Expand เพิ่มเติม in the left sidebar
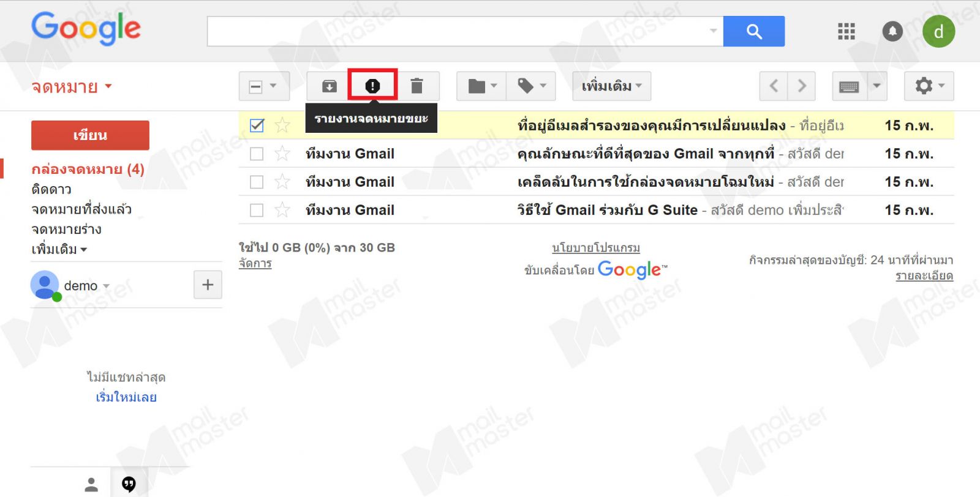The image size is (980, 497). (x=59, y=249)
